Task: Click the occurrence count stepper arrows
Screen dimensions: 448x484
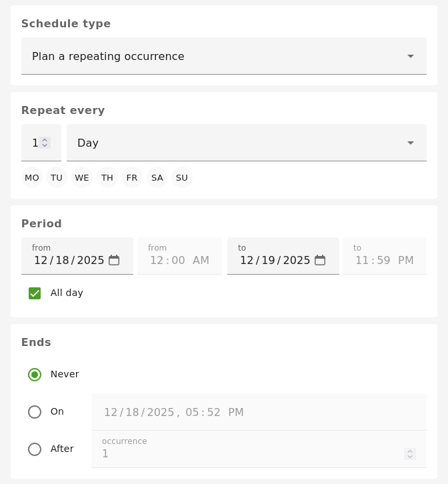Action: (x=410, y=453)
